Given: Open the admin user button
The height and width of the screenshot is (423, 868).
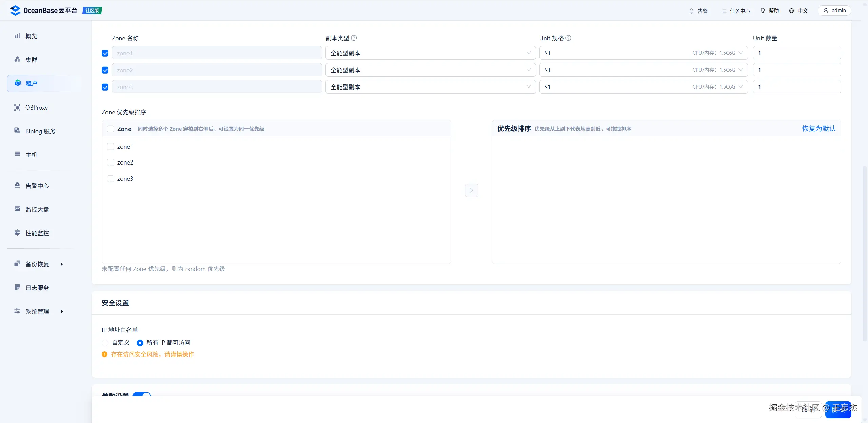Looking at the screenshot, I should (834, 11).
